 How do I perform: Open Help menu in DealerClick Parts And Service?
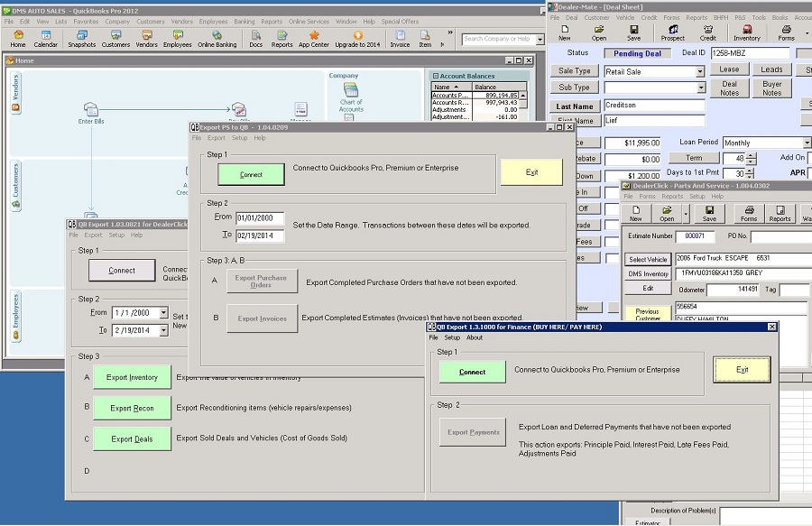(717, 196)
